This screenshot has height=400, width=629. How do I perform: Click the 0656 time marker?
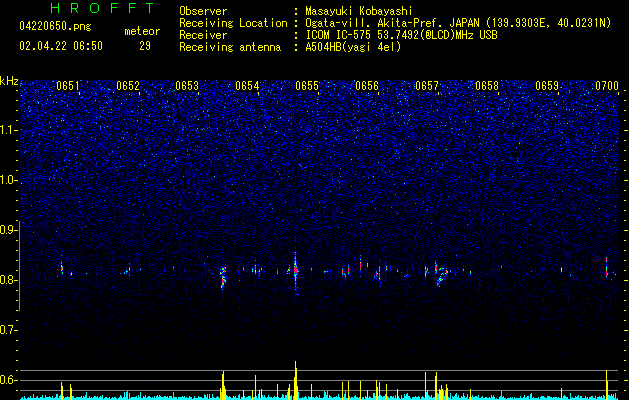coord(367,86)
